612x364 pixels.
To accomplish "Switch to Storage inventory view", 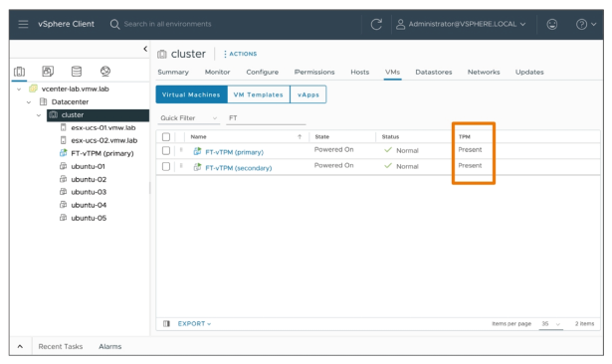I will [77, 71].
